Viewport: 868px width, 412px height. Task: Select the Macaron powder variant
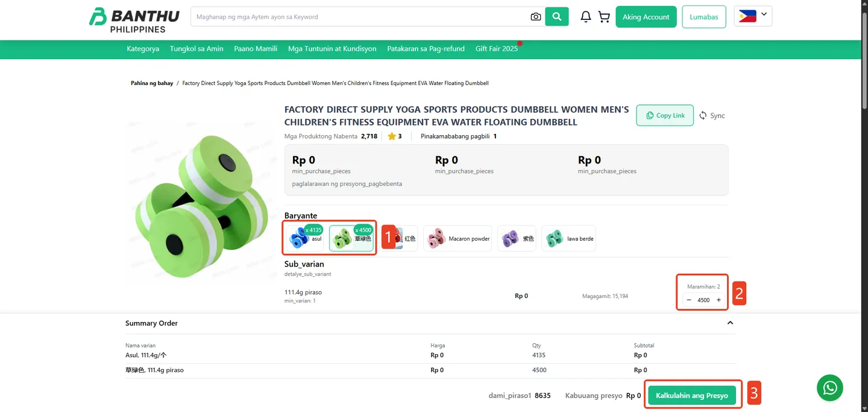[458, 238]
